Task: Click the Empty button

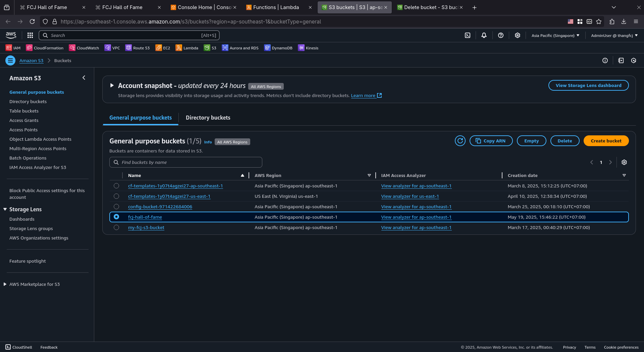Action: 531,141
